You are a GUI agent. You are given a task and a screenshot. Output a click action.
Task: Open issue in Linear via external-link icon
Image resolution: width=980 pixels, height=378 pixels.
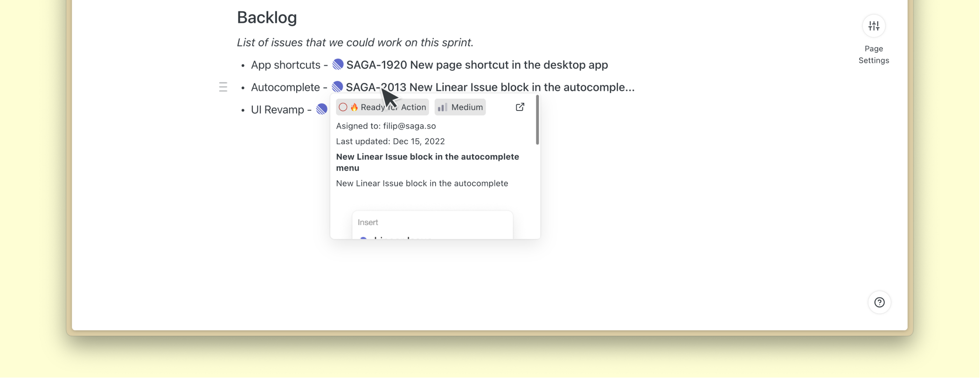520,107
